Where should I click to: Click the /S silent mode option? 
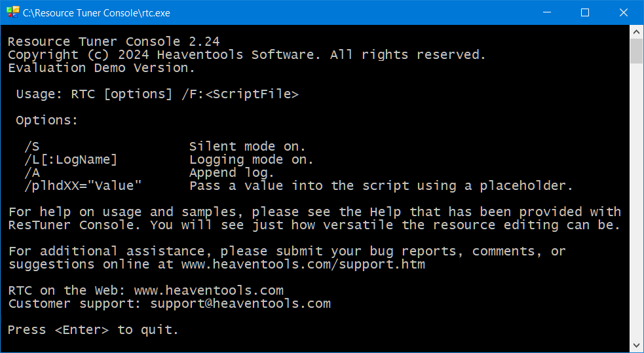31,147
